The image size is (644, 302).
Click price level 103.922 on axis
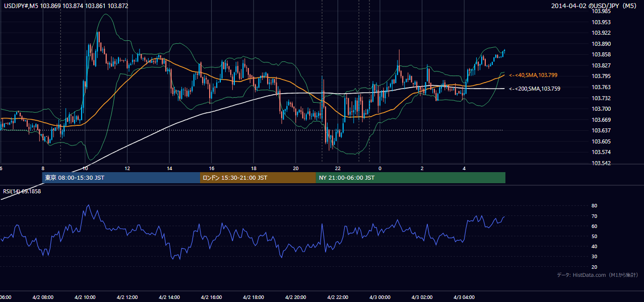pos(602,33)
